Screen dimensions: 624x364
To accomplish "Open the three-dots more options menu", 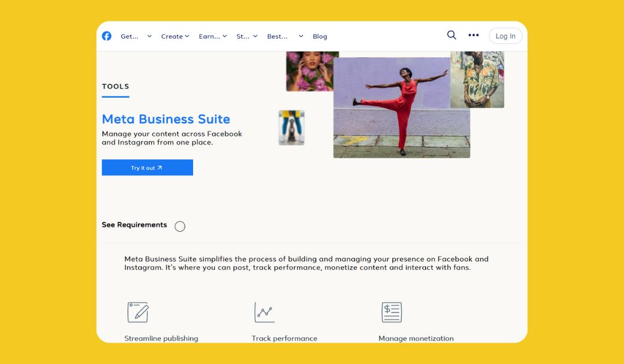I will [x=474, y=35].
